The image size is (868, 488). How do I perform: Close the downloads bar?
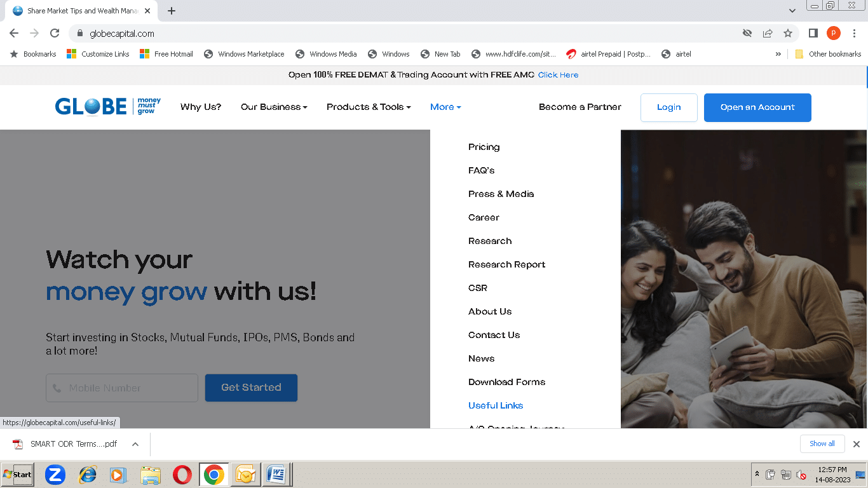856,444
